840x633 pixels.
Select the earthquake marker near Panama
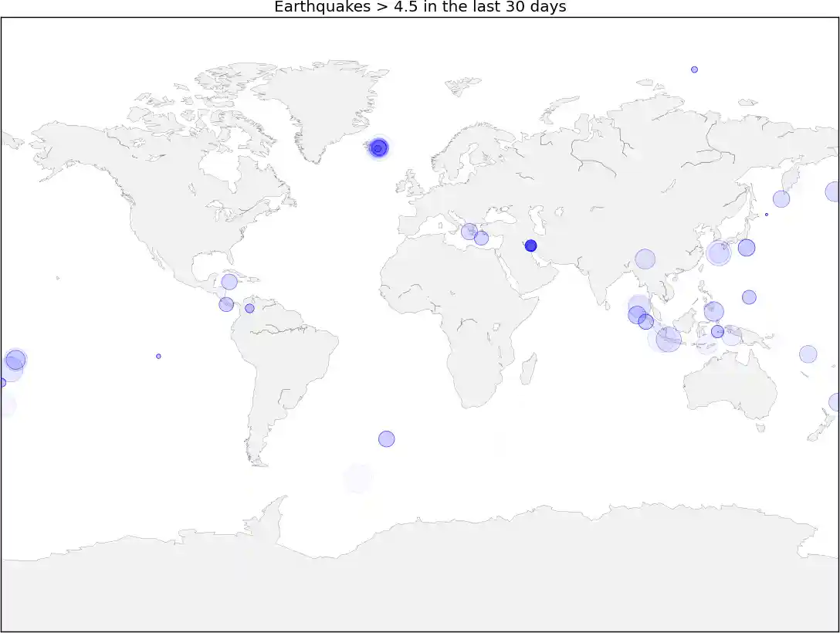tap(226, 303)
